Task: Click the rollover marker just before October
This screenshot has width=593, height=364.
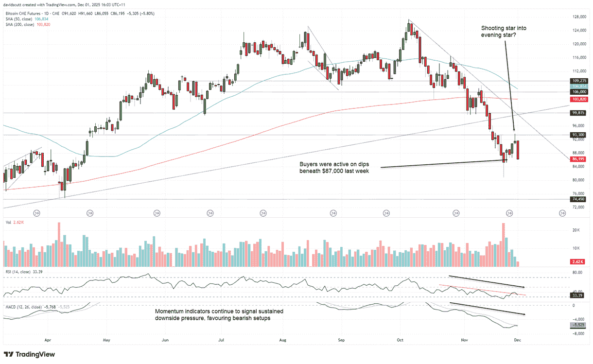Action: tap(386, 213)
